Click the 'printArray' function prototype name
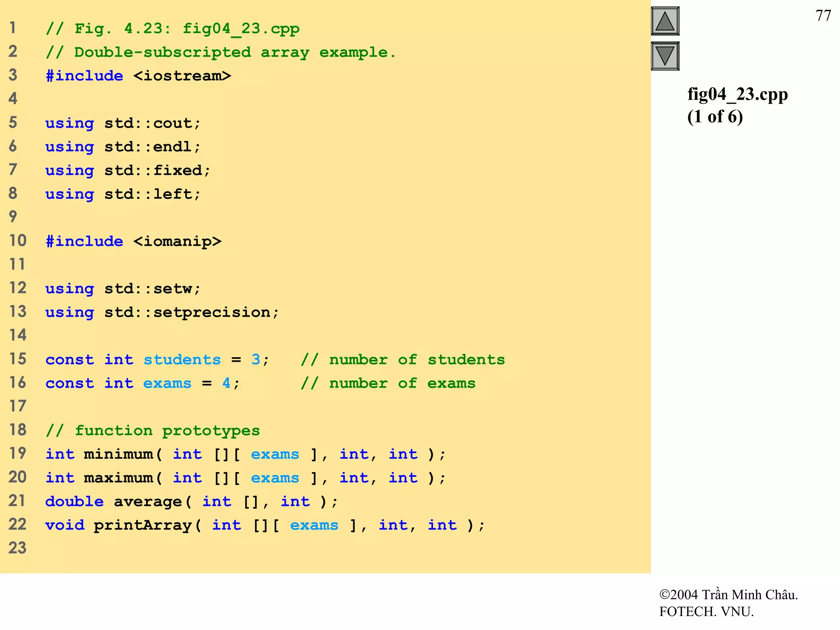 pyautogui.click(x=143, y=525)
